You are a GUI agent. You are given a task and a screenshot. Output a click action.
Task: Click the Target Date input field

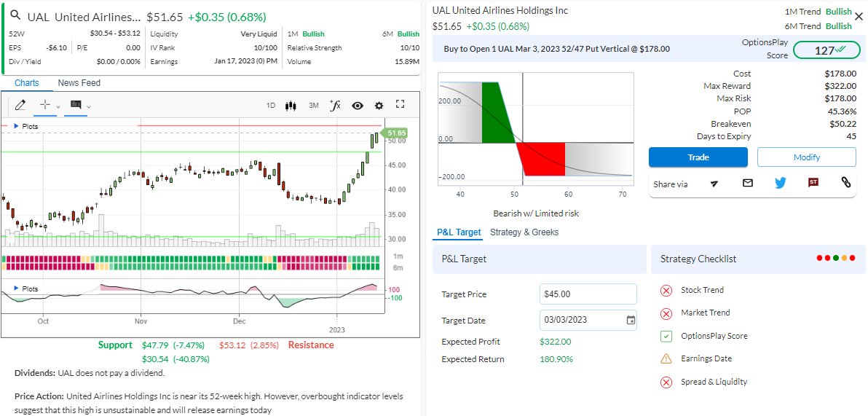(588, 320)
